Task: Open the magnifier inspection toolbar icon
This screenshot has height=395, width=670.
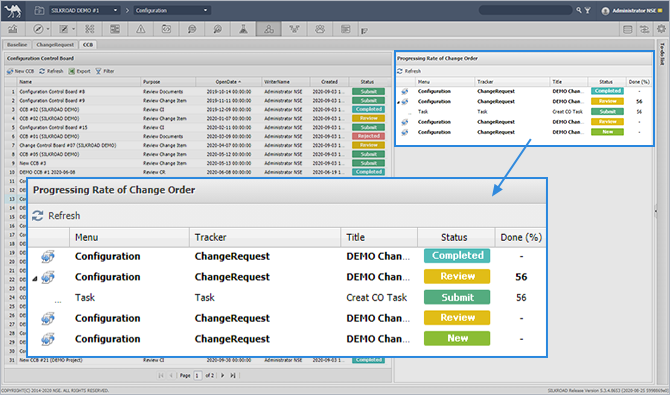Action: tap(217, 29)
